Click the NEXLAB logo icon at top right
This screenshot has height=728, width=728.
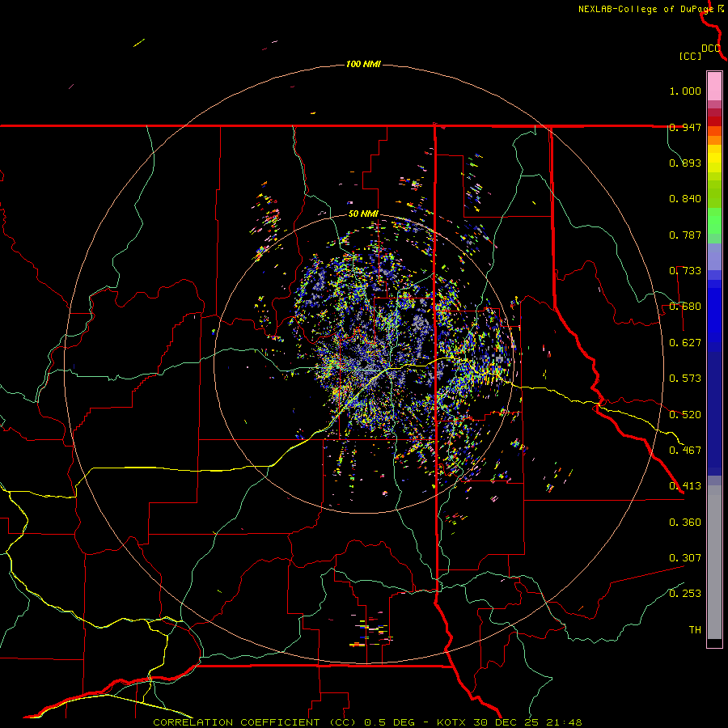pos(722,9)
